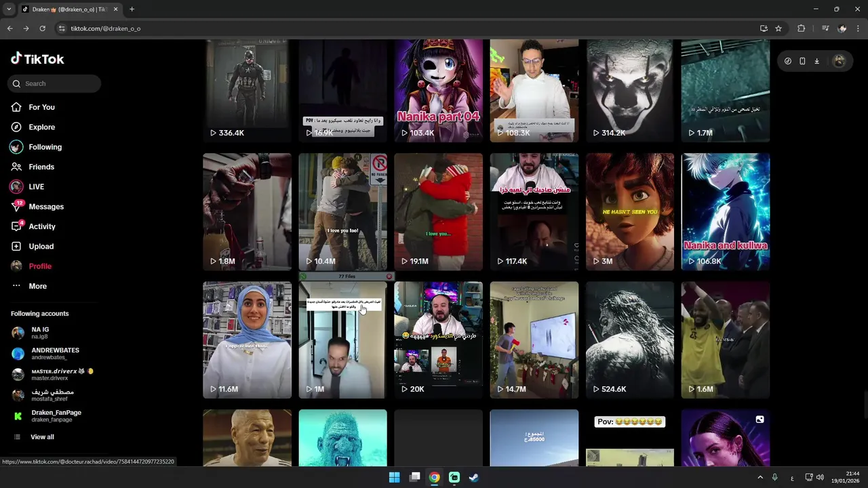Click the install app icon in address bar

(x=764, y=28)
